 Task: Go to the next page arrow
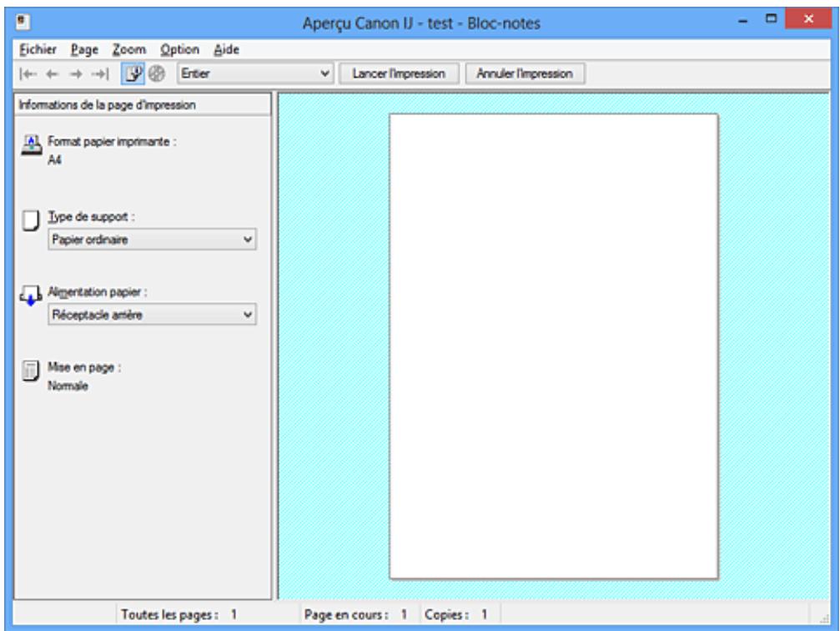pyautogui.click(x=76, y=74)
